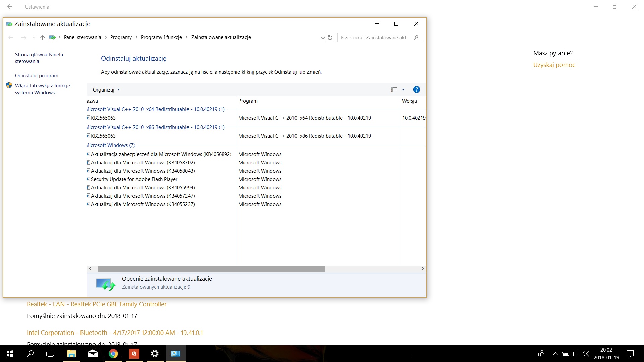This screenshot has width=644, height=362.
Task: Open recent locations dropdown arrow
Action: click(34, 38)
